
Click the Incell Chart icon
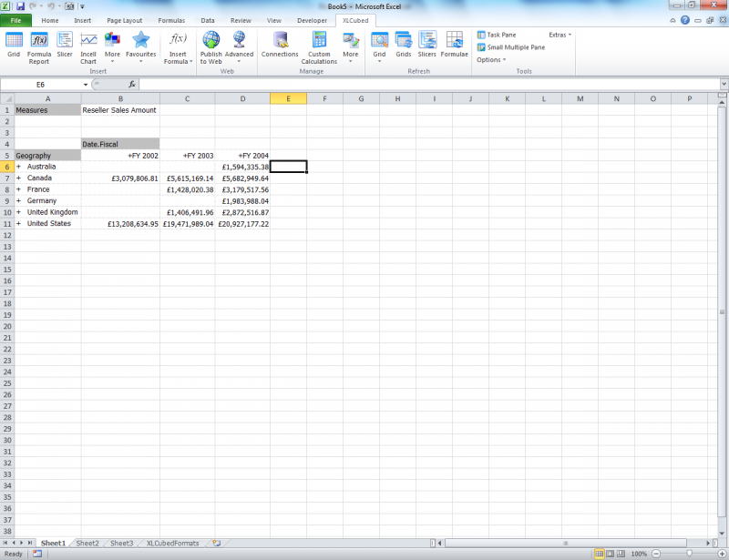[88, 45]
